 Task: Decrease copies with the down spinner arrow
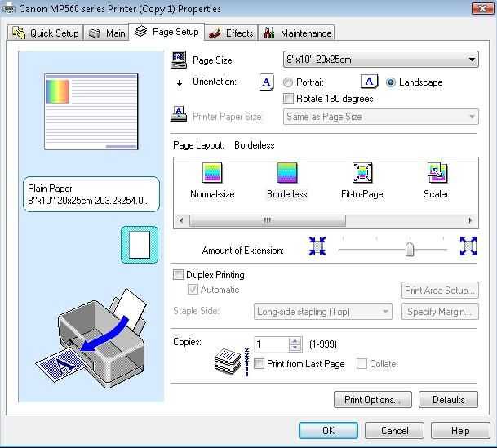pyautogui.click(x=295, y=348)
